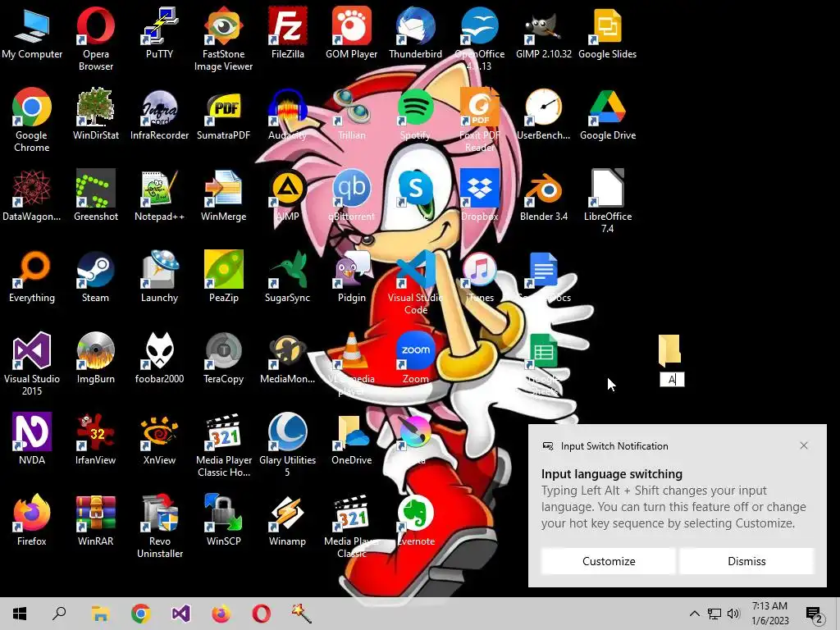840x630 pixels.
Task: Select the Pidgin desktop icon
Action: tap(351, 269)
